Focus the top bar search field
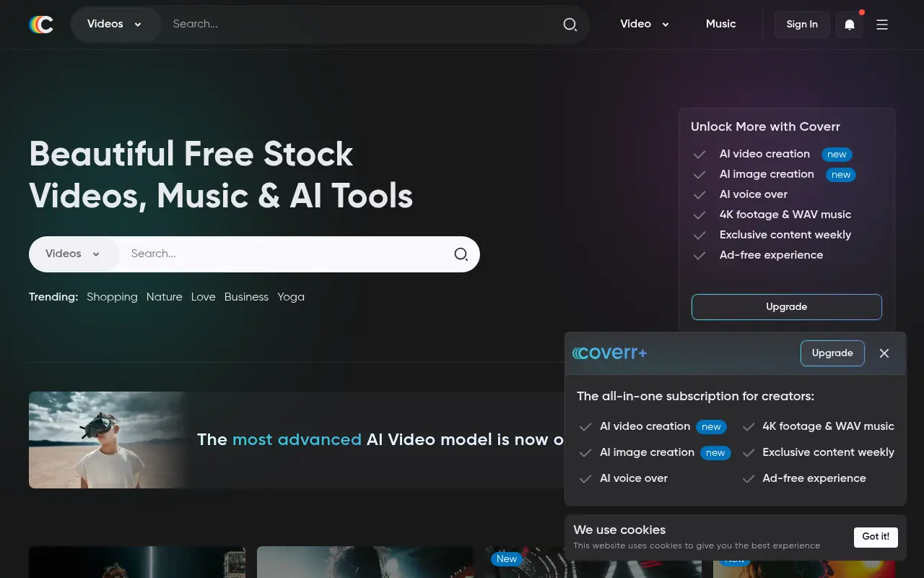 click(361, 25)
